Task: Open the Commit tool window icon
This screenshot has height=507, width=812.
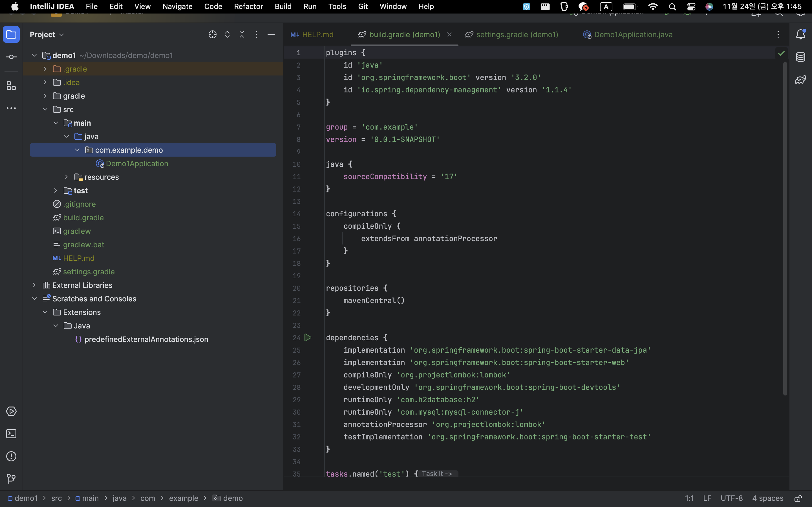Action: click(11, 57)
